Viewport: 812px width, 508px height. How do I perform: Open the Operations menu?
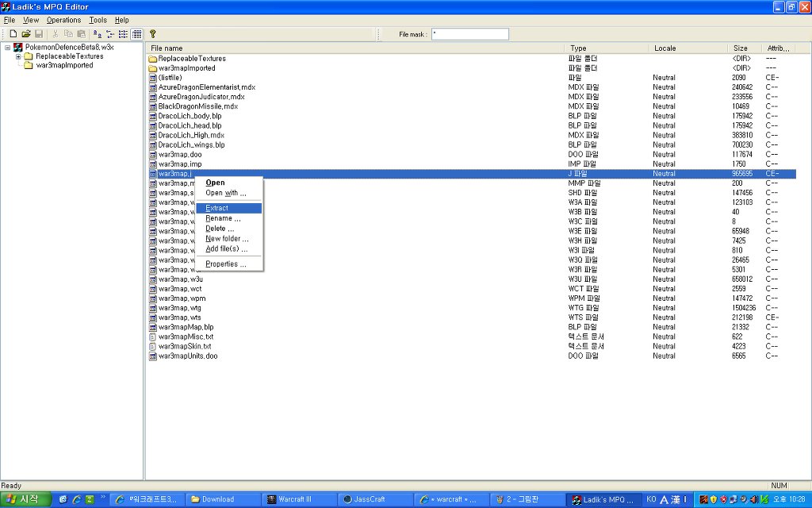pos(63,20)
